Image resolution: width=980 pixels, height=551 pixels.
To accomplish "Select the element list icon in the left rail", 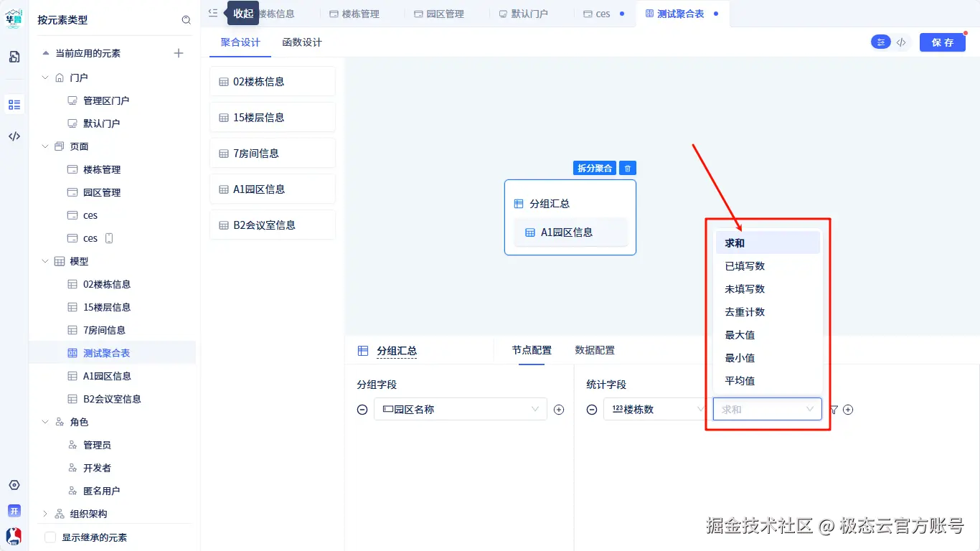I will coord(14,105).
